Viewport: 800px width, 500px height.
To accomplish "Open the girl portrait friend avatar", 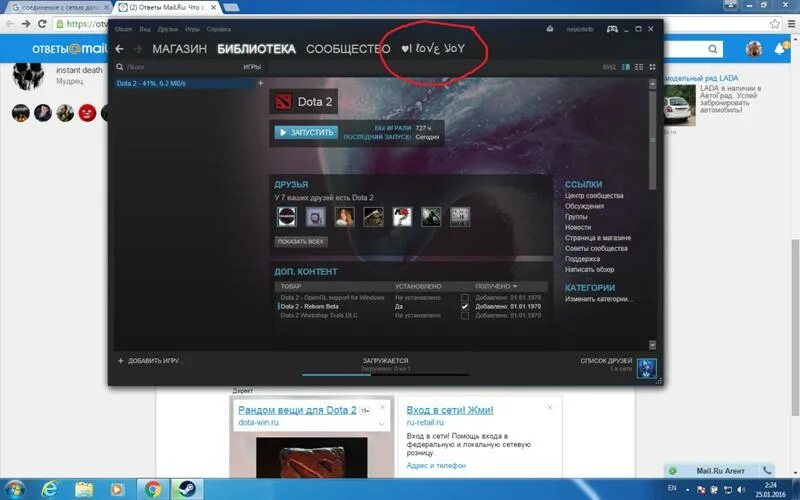I will click(344, 217).
